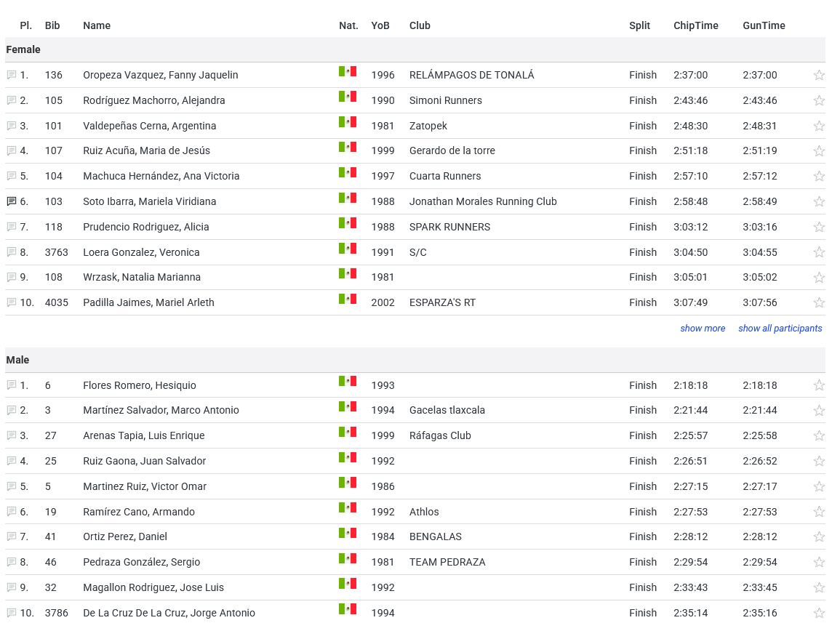Click the comment icon for Arenas Tapia
Screen dimensions: 840x623
point(12,435)
